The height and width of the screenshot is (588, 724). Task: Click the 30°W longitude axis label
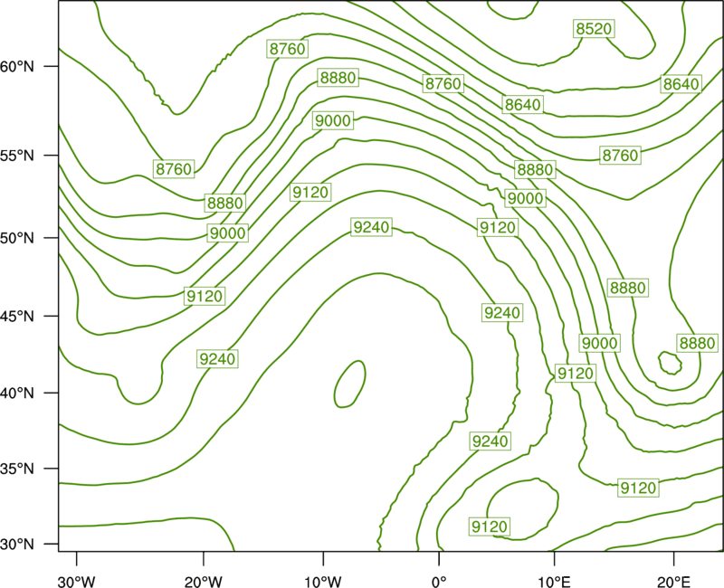coord(76,582)
